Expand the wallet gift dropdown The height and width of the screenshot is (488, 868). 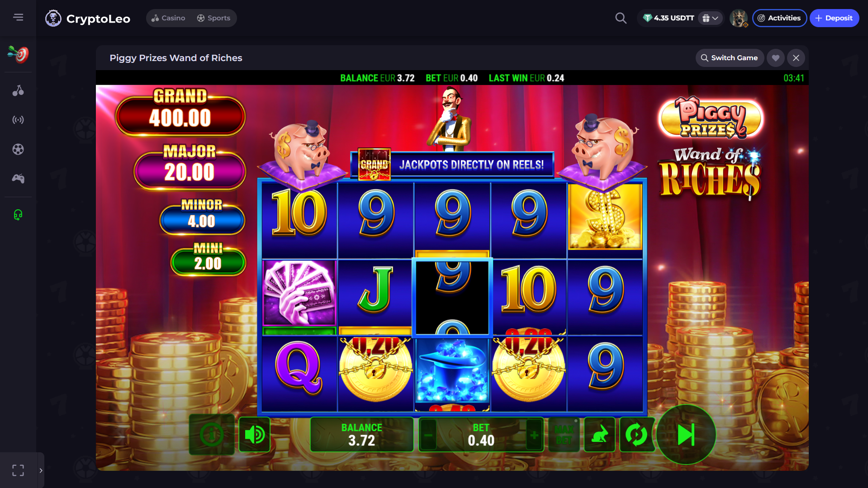tap(710, 18)
